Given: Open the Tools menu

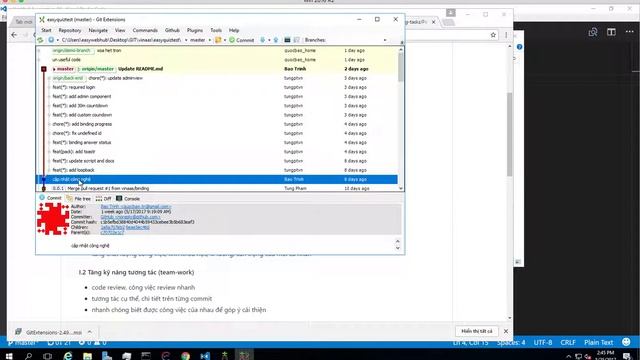Looking at the screenshot, I should (216, 30).
